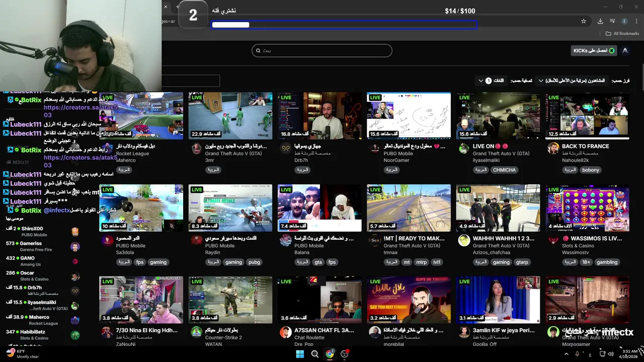The height and width of the screenshot is (362, 644).
Task: Bookmark this page with the star icon
Action: pyautogui.click(x=584, y=21)
